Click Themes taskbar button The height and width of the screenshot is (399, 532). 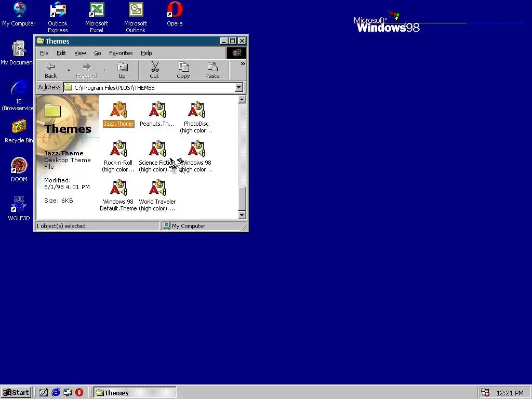click(x=135, y=393)
